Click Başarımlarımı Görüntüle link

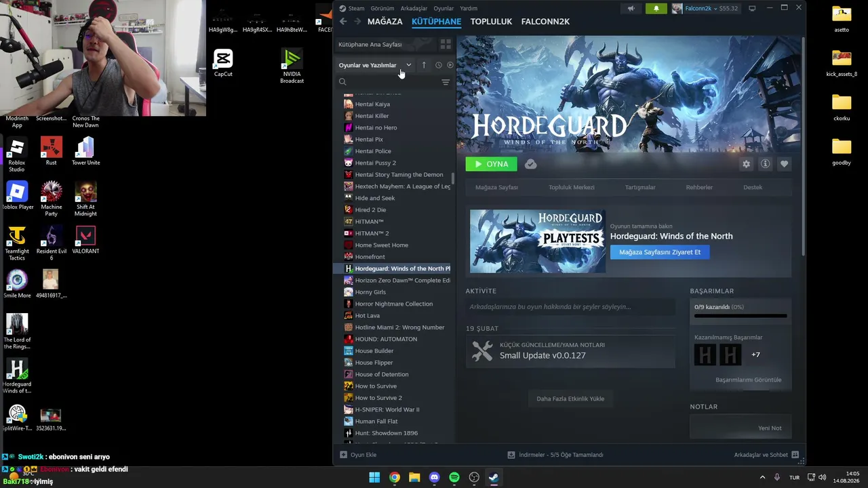tap(748, 380)
